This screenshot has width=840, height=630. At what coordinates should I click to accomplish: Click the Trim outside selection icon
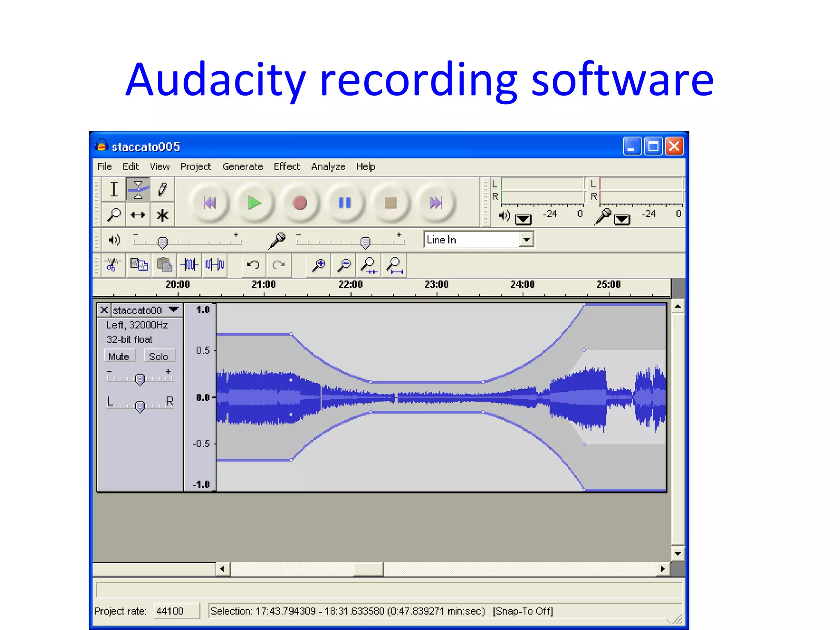pos(190,265)
